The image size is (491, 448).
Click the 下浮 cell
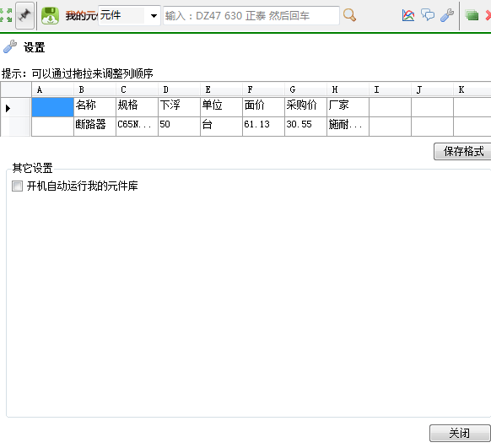pyautogui.click(x=180, y=107)
